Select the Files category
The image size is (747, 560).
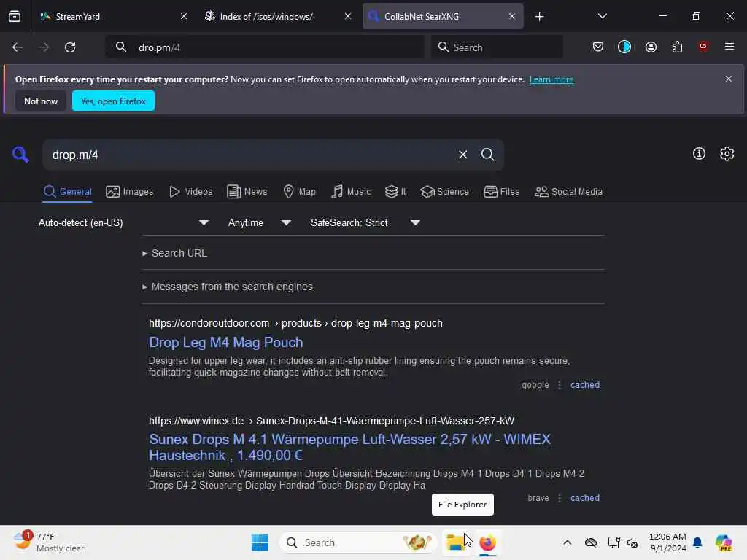pos(501,192)
